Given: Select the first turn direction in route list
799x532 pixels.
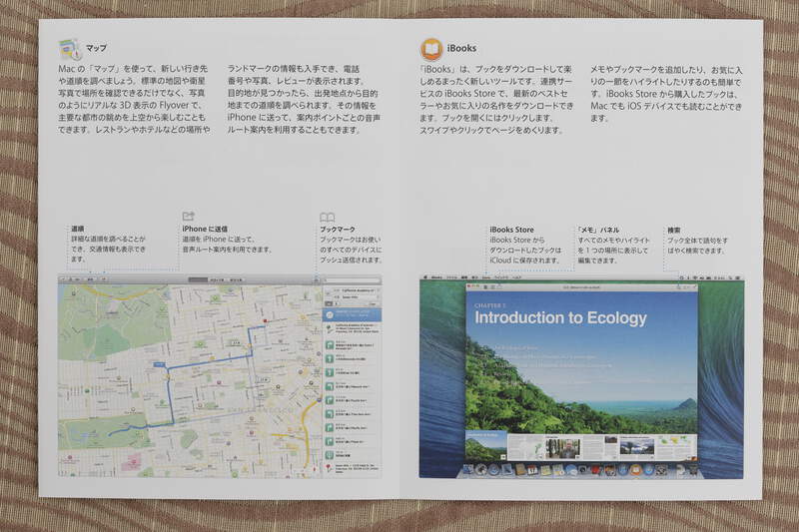Looking at the screenshot, I should 352,345.
